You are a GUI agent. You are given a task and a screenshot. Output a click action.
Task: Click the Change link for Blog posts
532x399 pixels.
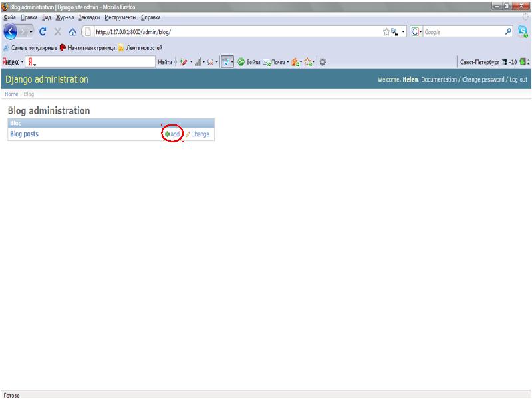pos(199,134)
